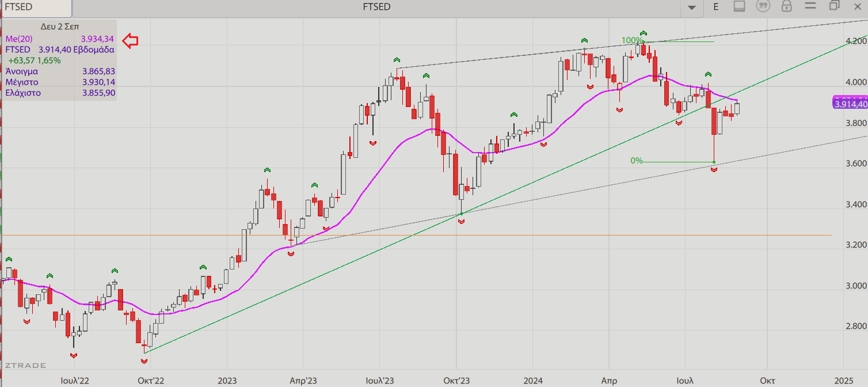The image size is (868, 387).
Task: Click the '2023' time axis label
Action: (227, 380)
